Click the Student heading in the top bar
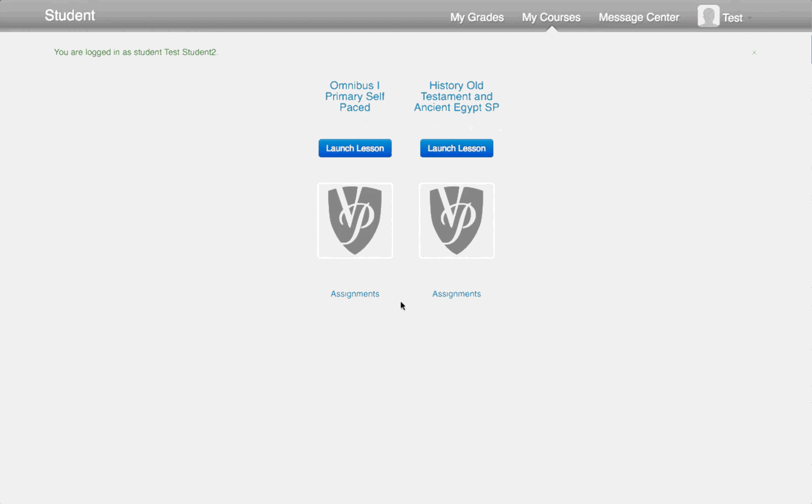812x504 pixels. (x=70, y=16)
